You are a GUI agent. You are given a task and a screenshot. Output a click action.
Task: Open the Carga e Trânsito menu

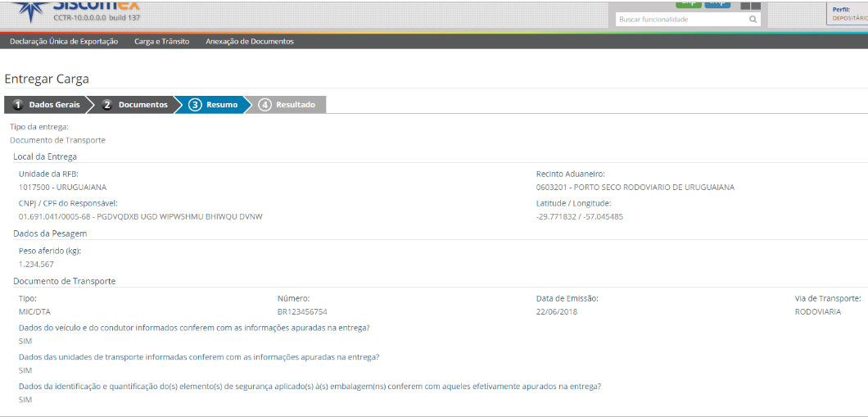point(161,41)
